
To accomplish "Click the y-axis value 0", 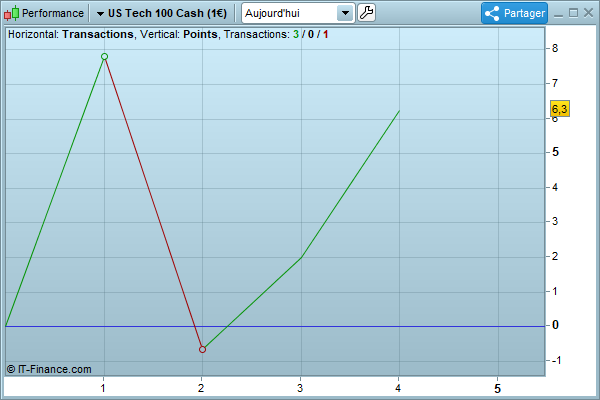I will (x=555, y=325).
